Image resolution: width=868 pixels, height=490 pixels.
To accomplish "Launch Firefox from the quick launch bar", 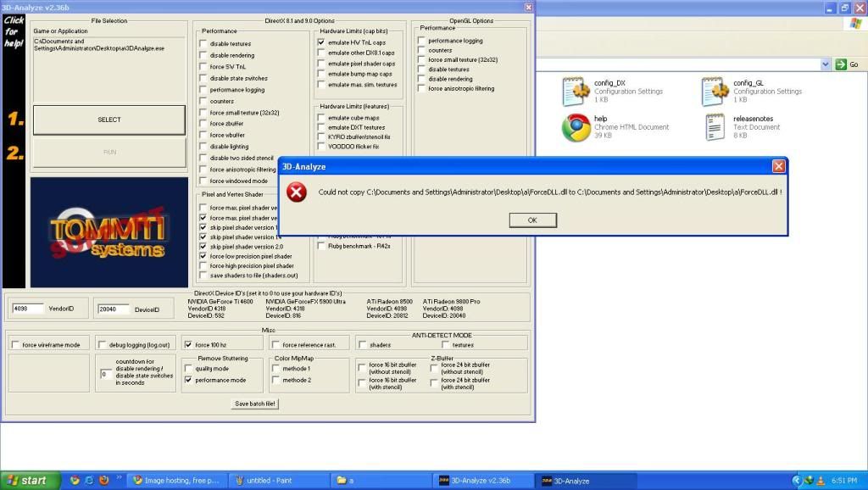I will 103,480.
